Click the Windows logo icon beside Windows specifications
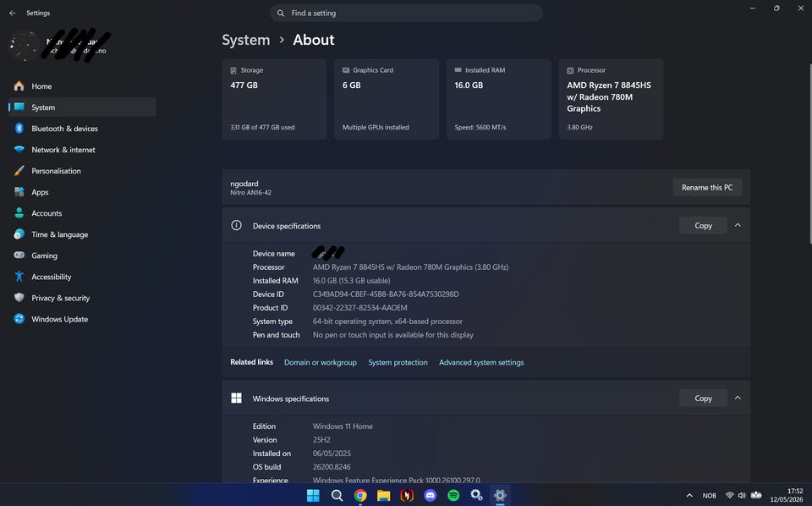This screenshot has height=506, width=812. (x=236, y=398)
